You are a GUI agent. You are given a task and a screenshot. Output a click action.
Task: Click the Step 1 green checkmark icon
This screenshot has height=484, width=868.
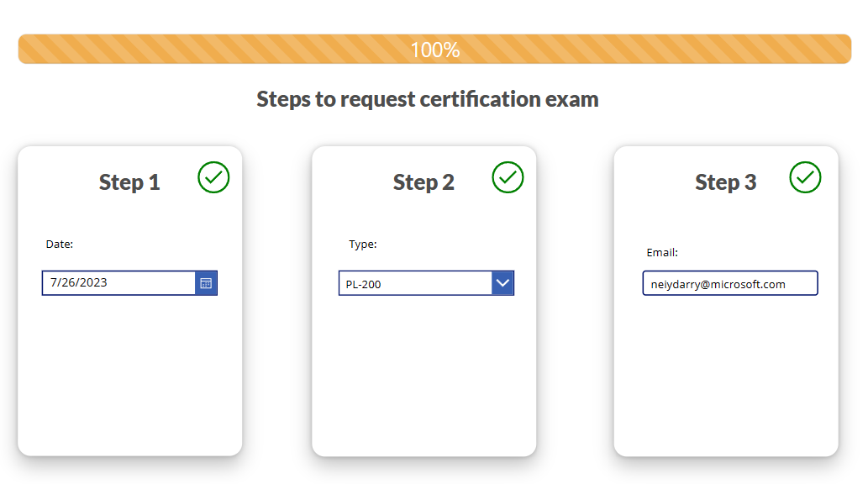(x=213, y=177)
